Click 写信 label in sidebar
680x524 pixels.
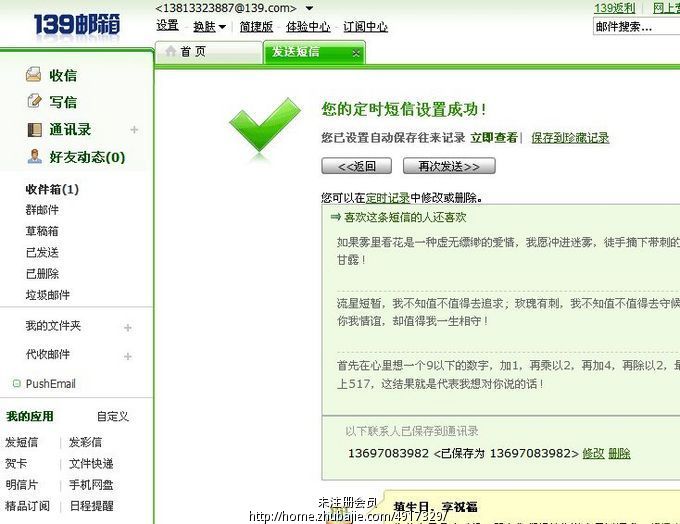click(x=63, y=102)
